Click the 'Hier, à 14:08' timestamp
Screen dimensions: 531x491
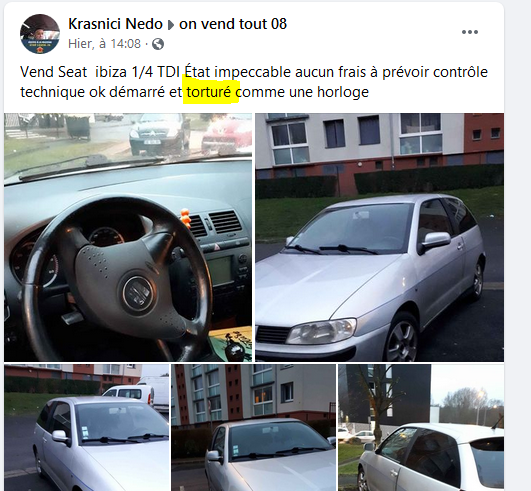[x=104, y=44]
